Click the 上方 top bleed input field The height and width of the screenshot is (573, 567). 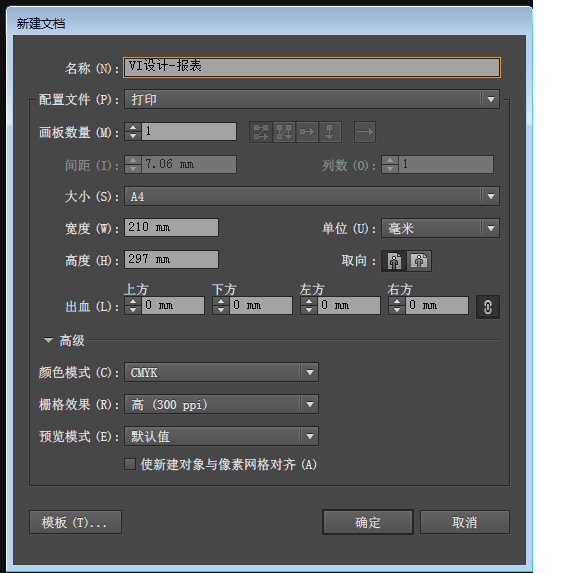173,305
